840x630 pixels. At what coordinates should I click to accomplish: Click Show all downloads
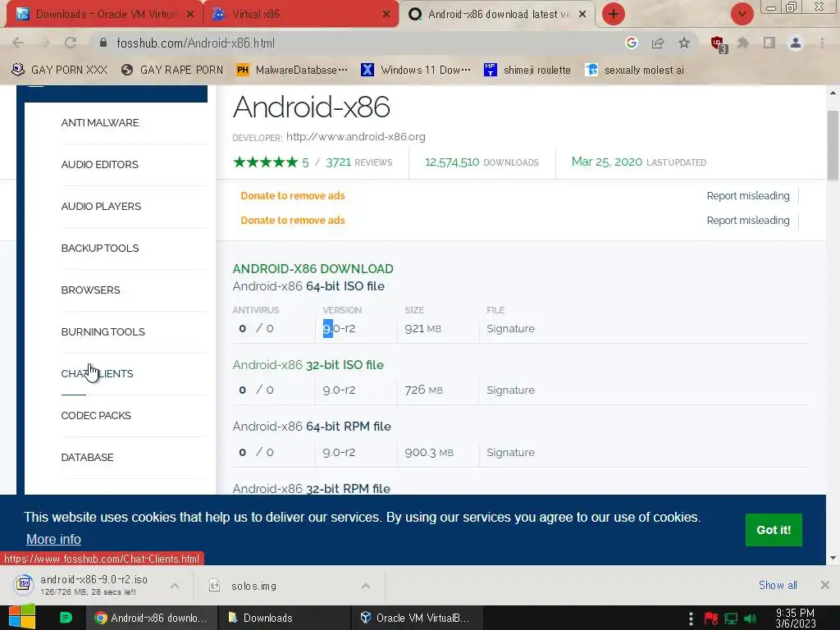tap(778, 585)
